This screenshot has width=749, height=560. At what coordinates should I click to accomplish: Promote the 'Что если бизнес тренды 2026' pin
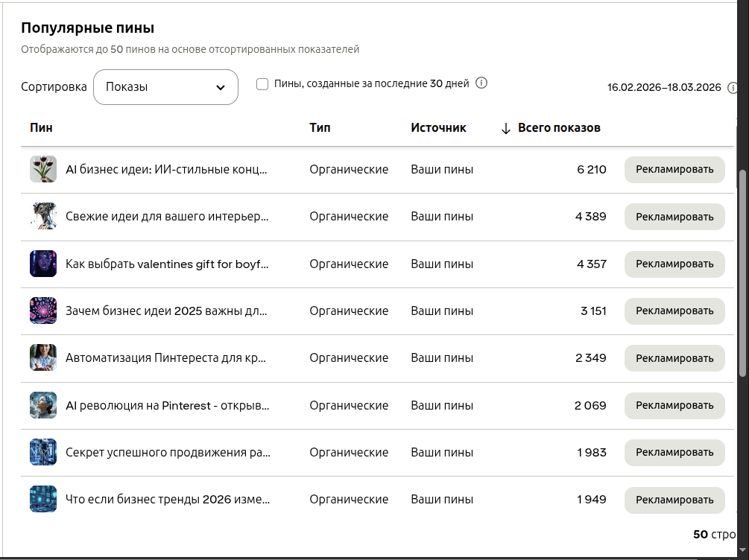click(x=674, y=500)
